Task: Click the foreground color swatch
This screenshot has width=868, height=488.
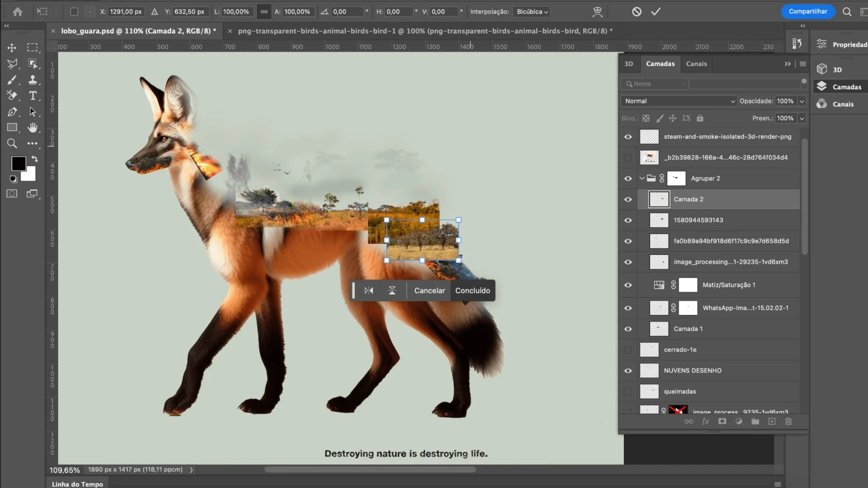Action: pyautogui.click(x=18, y=163)
